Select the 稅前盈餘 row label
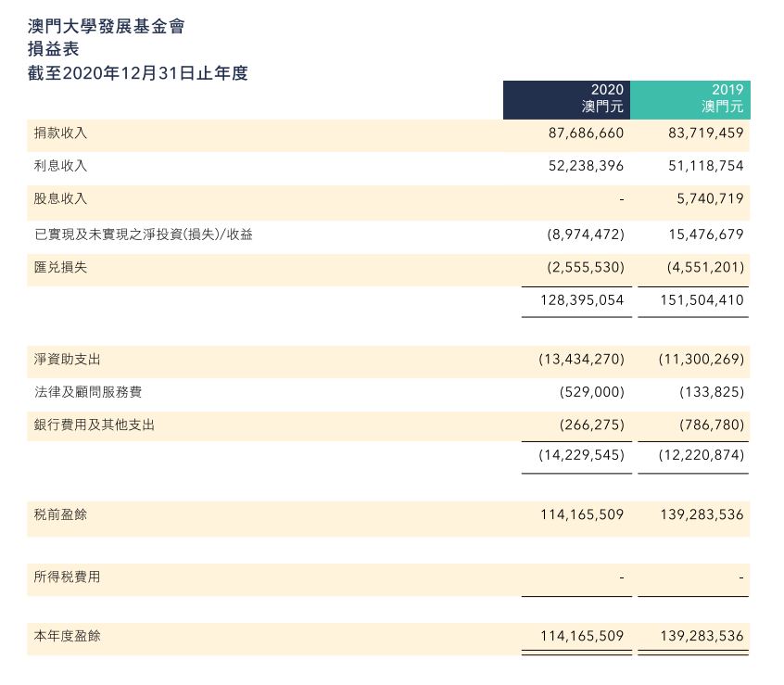This screenshot has height=685, width=784. pyautogui.click(x=60, y=514)
